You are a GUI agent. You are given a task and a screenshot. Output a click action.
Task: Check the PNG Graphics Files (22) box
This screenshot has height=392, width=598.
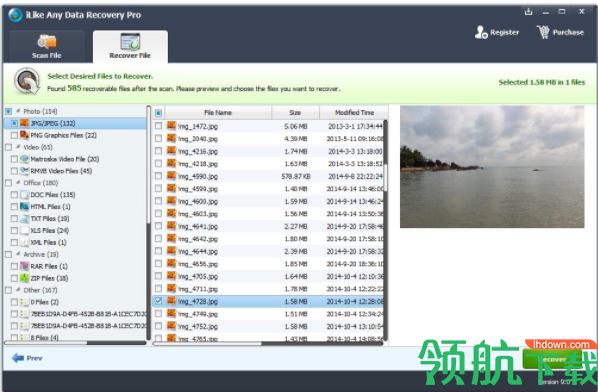[14, 135]
